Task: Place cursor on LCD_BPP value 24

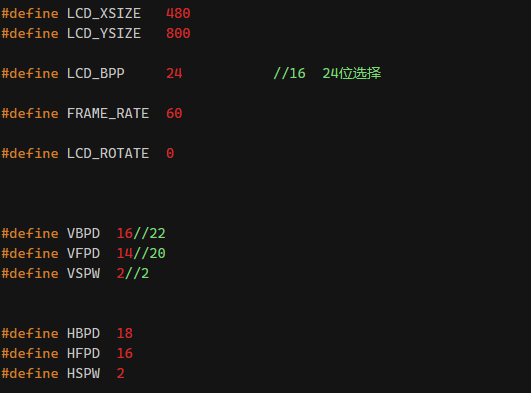Action: 174,74
